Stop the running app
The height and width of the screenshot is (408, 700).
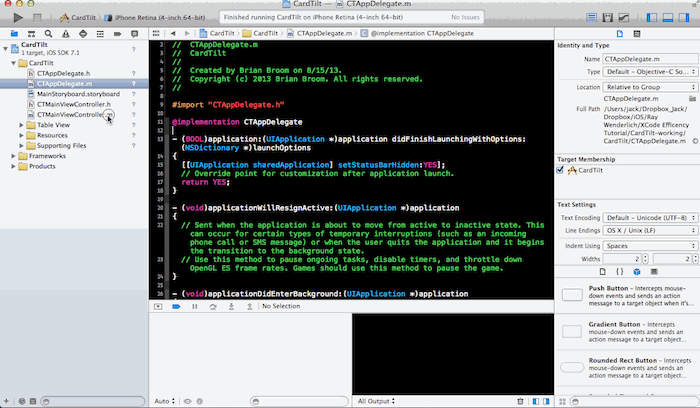tap(37, 17)
